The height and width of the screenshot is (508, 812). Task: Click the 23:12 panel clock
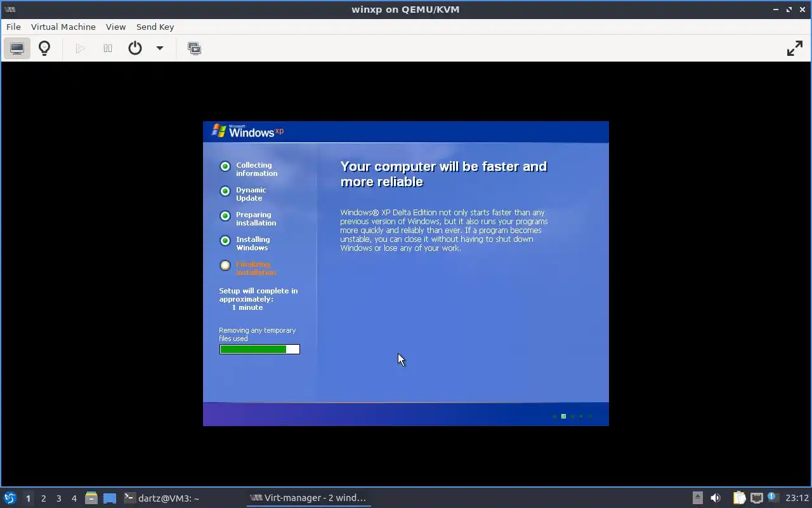[x=797, y=498]
